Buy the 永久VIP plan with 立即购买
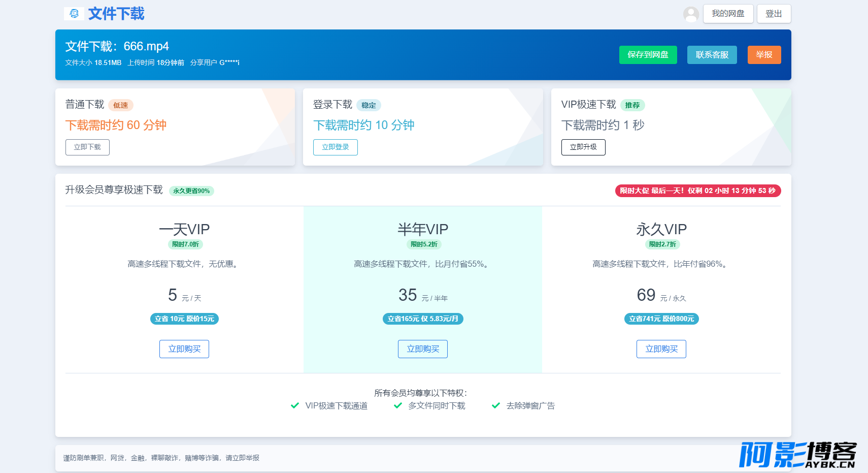 [x=661, y=349]
